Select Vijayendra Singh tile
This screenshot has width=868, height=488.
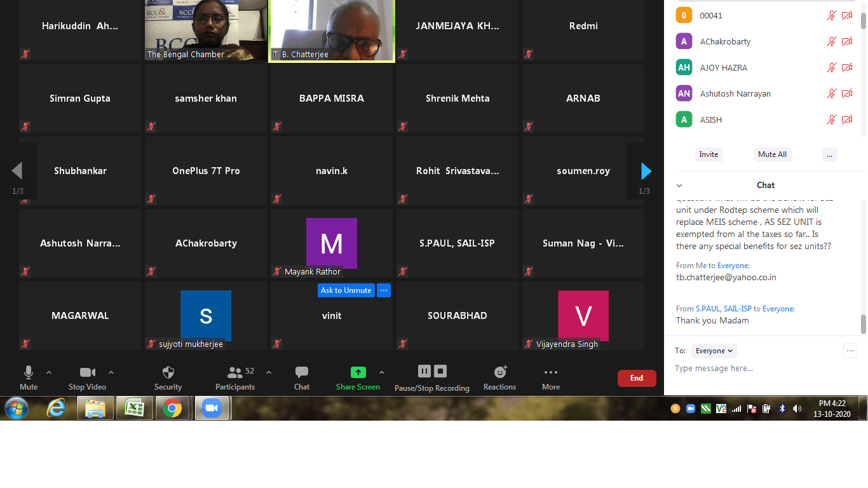(583, 316)
